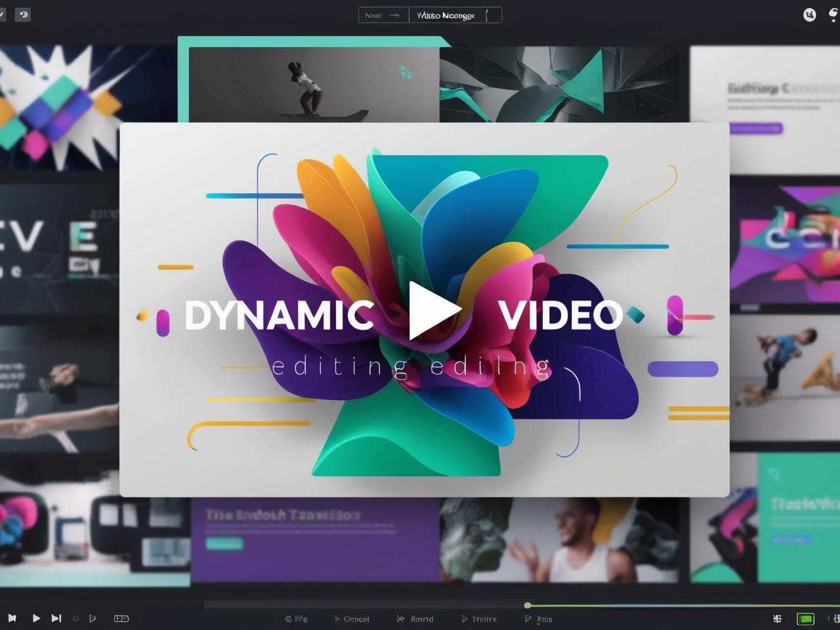Click the rectangular clip icon in transport bar

(x=121, y=618)
